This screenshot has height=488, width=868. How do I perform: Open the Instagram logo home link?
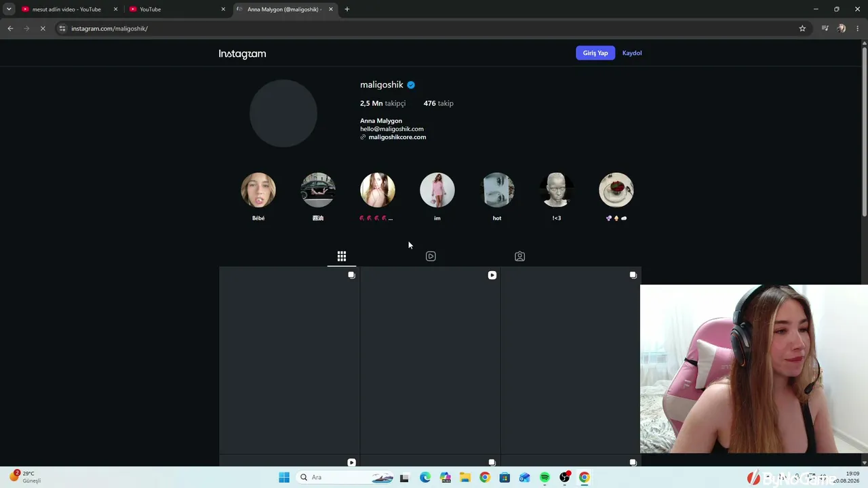(242, 54)
